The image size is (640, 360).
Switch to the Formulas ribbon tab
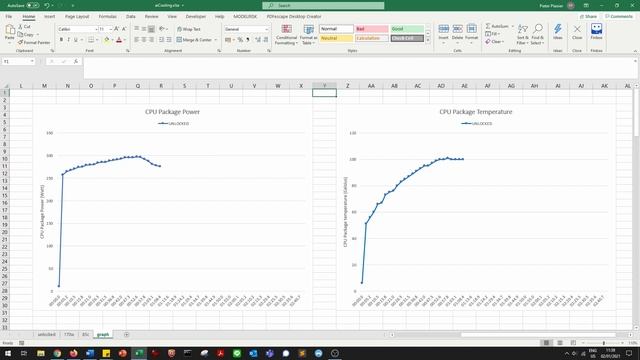[x=107, y=16]
